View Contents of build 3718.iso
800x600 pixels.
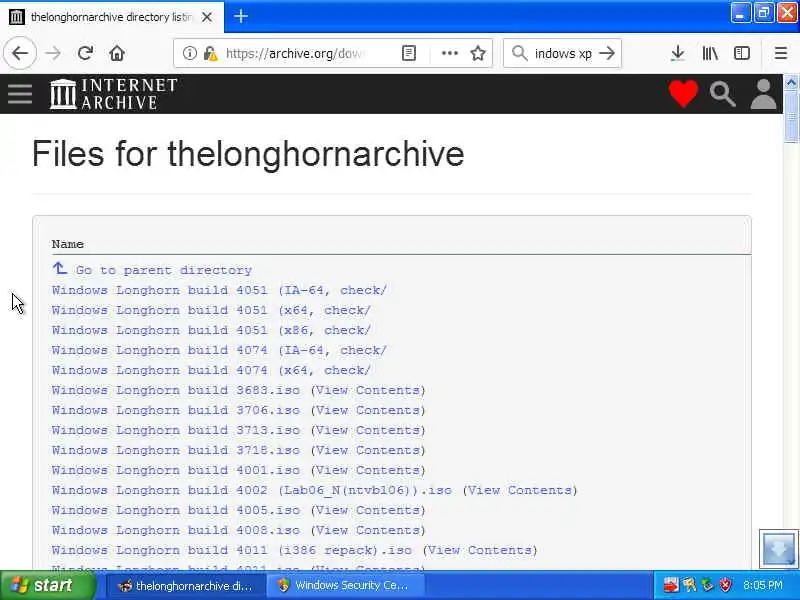[x=368, y=450]
